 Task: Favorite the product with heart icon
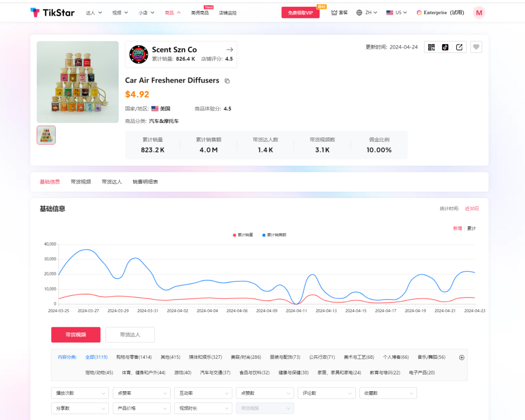[476, 47]
